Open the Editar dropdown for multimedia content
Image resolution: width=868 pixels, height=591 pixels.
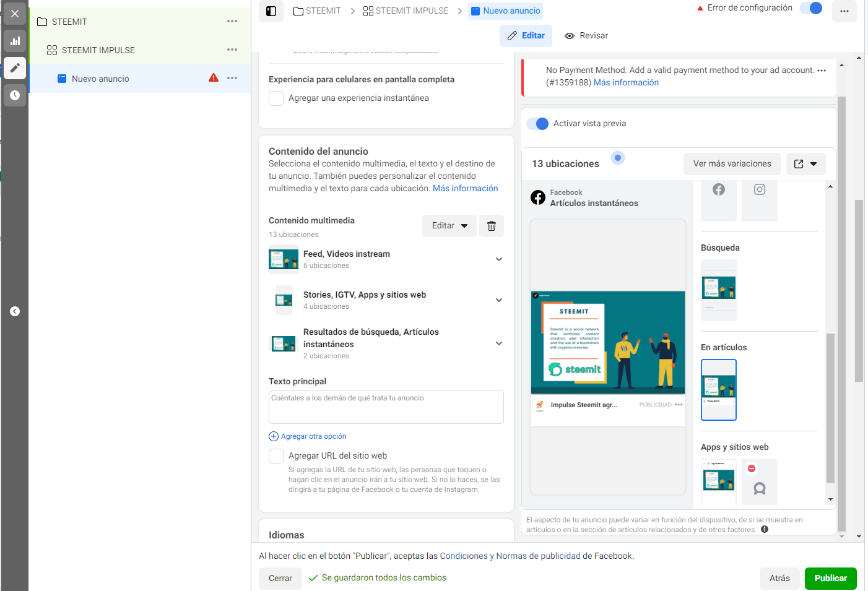tap(449, 226)
